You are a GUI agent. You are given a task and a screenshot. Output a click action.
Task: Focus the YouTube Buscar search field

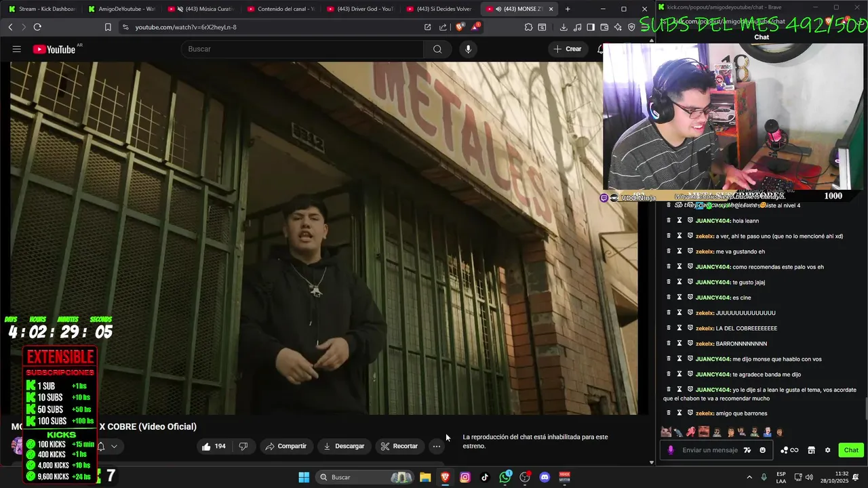302,49
